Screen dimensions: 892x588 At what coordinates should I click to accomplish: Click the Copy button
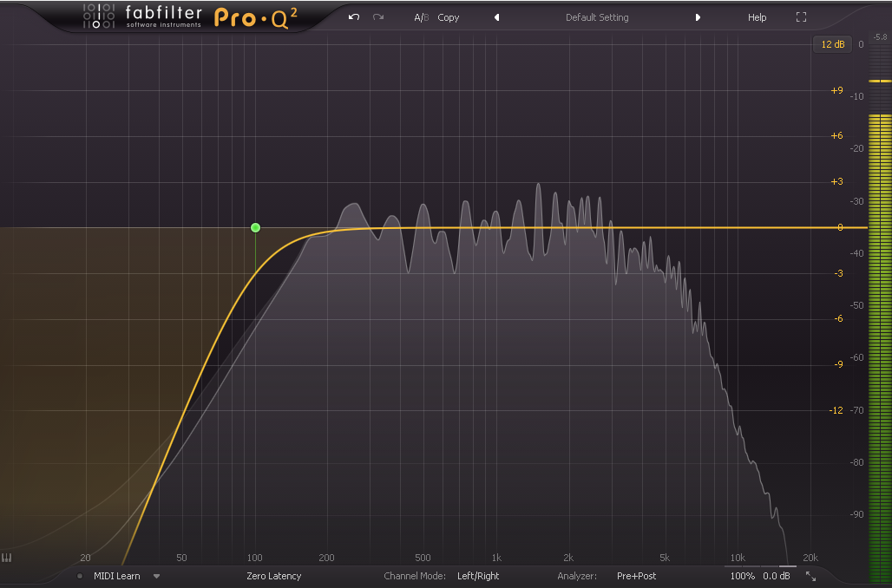tap(449, 17)
